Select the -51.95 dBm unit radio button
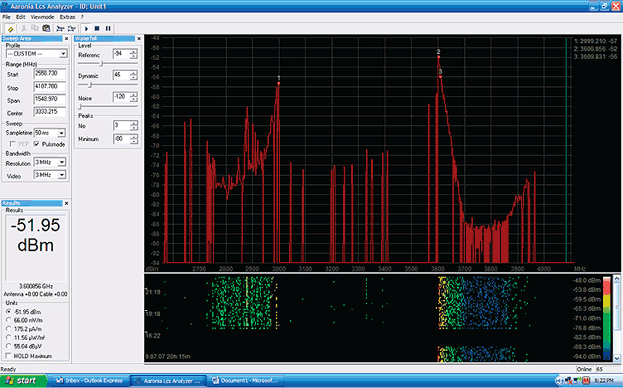Image resolution: width=623 pixels, height=388 pixels. [x=8, y=312]
